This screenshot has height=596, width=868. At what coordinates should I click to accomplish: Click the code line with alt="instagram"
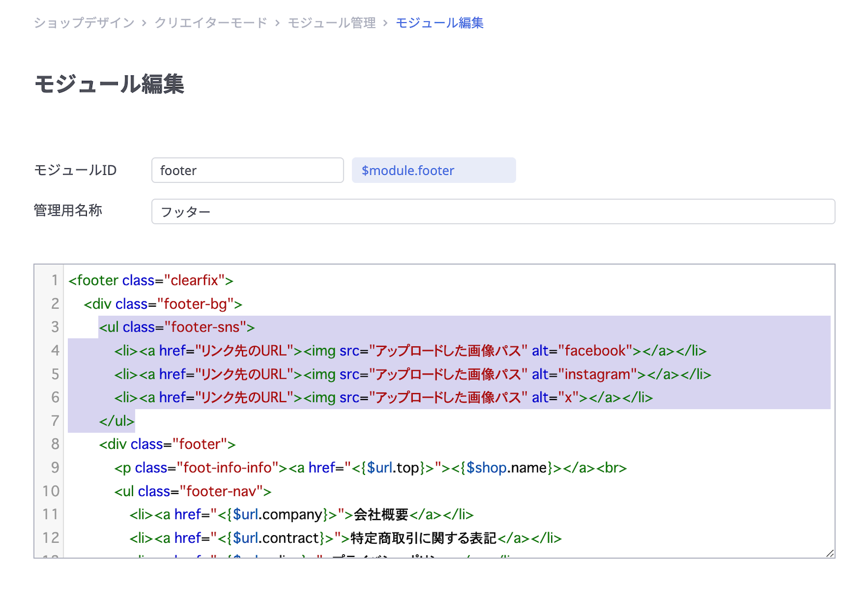pos(412,375)
